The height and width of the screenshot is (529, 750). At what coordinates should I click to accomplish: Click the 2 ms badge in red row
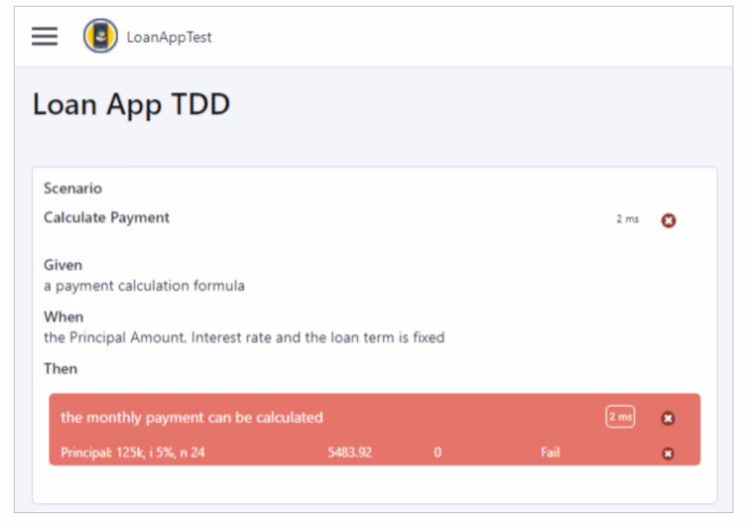(x=620, y=417)
